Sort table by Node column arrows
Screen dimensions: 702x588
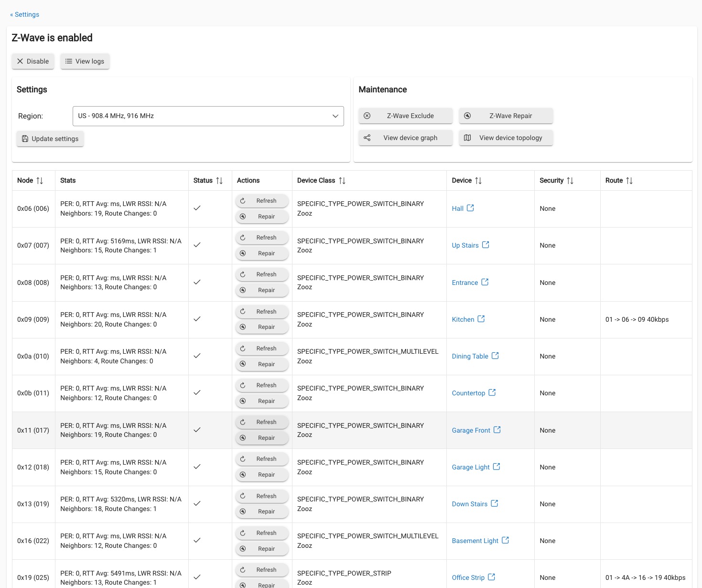point(40,181)
